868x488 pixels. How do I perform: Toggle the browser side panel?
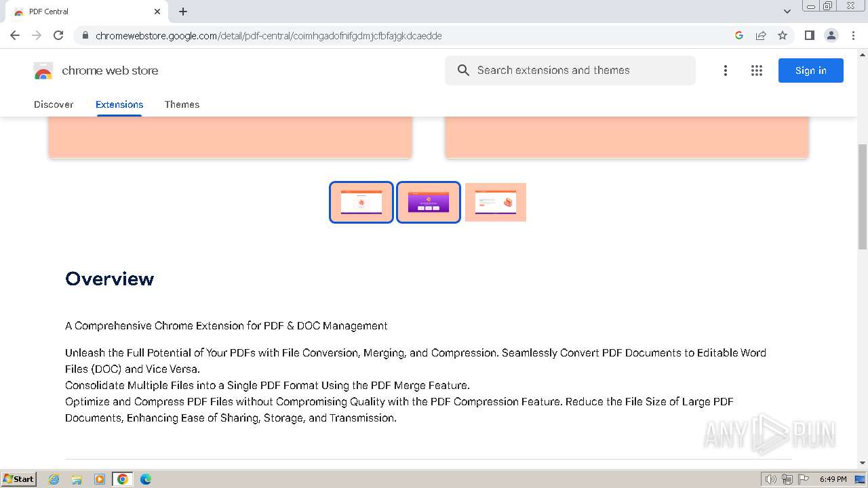click(x=809, y=35)
